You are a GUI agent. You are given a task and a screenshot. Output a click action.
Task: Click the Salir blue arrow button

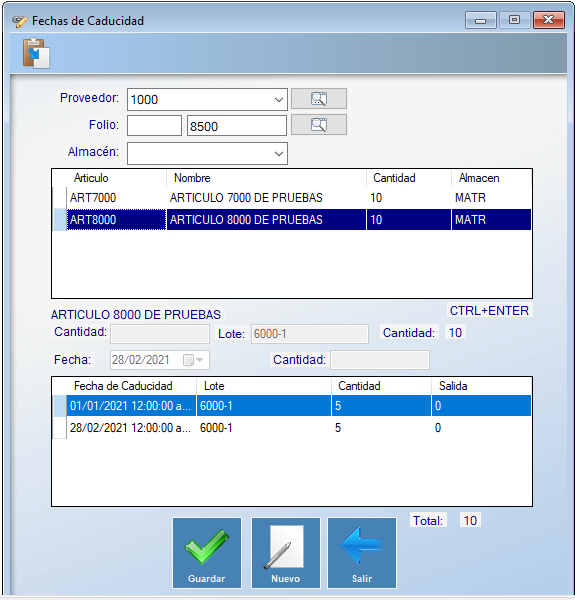(362, 553)
